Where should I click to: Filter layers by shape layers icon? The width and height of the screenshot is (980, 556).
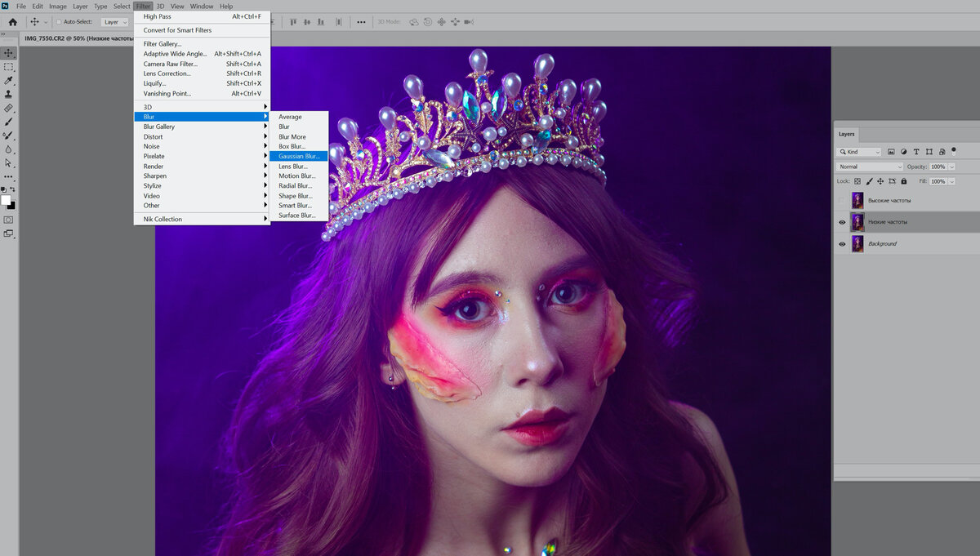[x=929, y=152]
